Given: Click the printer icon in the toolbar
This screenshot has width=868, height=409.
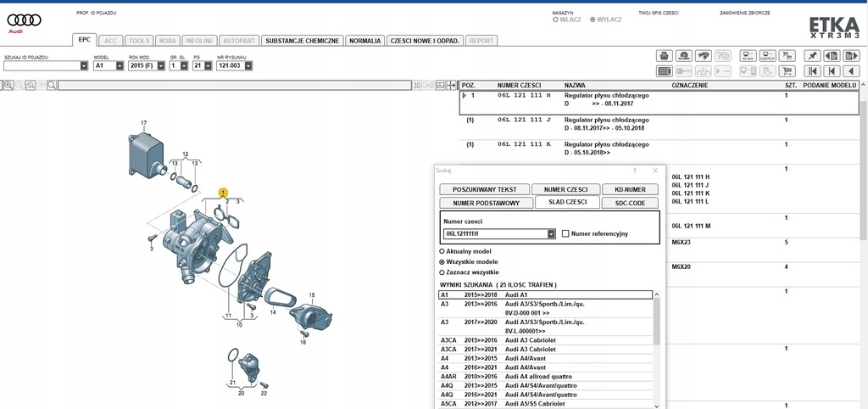Looking at the screenshot, I should pyautogui.click(x=665, y=56).
